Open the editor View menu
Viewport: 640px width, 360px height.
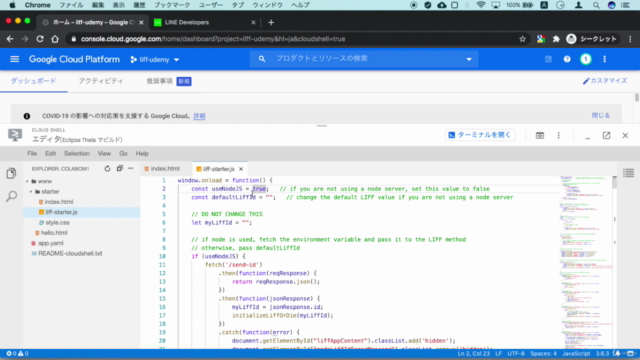[104, 154]
